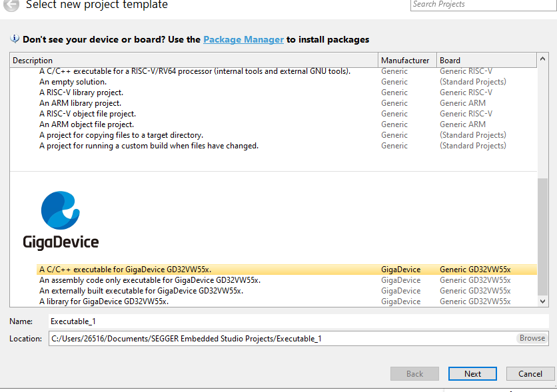Select 'An empty solution.' template
Image resolution: width=557 pixels, height=392 pixels.
(x=286, y=82)
